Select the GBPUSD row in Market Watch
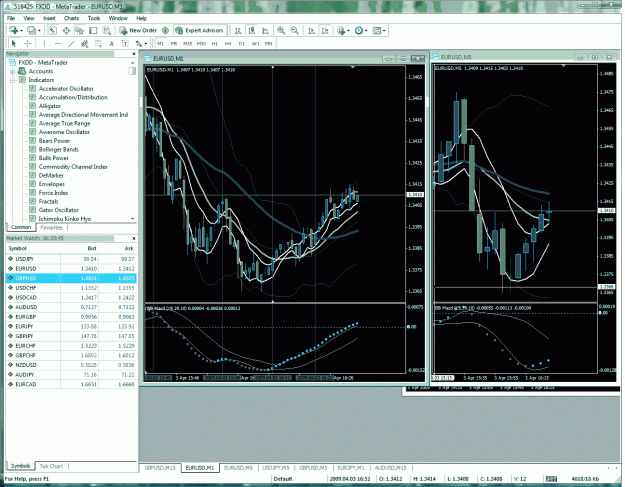This screenshot has height=487, width=625. click(x=71, y=278)
